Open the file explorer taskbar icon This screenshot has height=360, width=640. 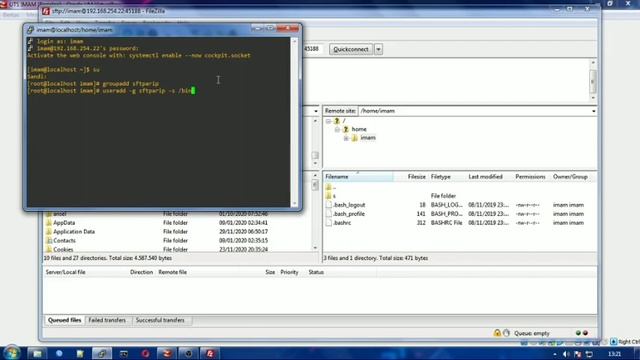click(37, 353)
